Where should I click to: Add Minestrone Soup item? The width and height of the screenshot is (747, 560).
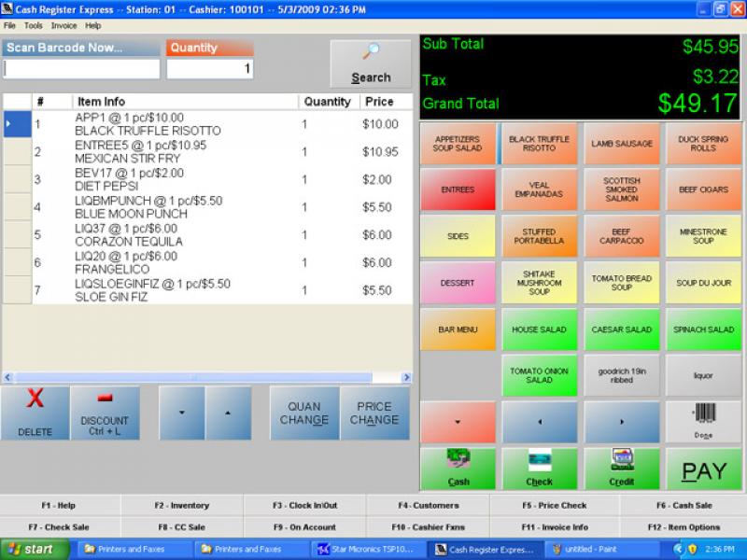pyautogui.click(x=703, y=236)
